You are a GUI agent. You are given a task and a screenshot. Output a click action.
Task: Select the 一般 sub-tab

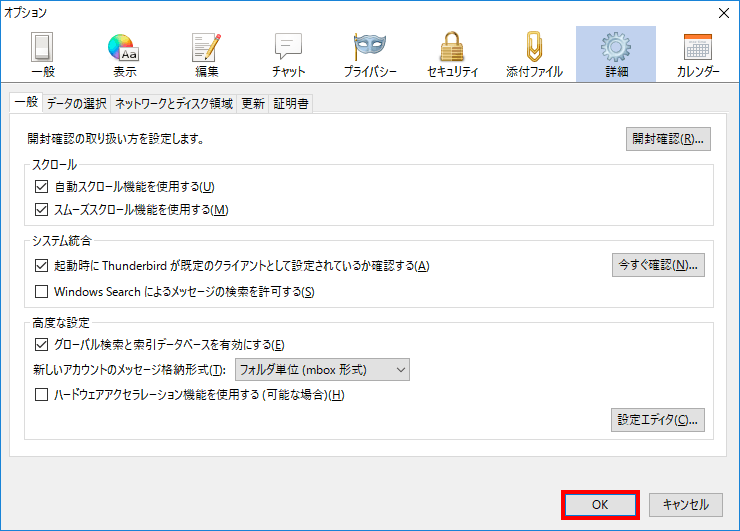pyautogui.click(x=26, y=102)
